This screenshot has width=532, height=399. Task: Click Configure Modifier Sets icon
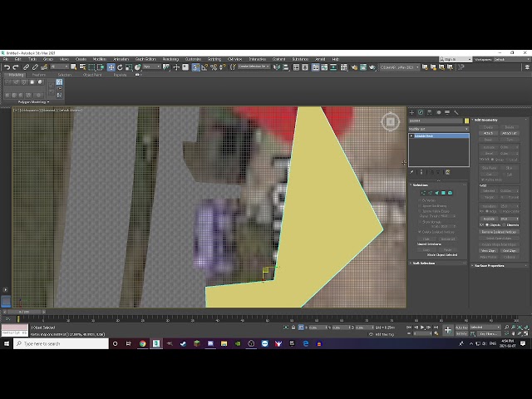coord(448,172)
